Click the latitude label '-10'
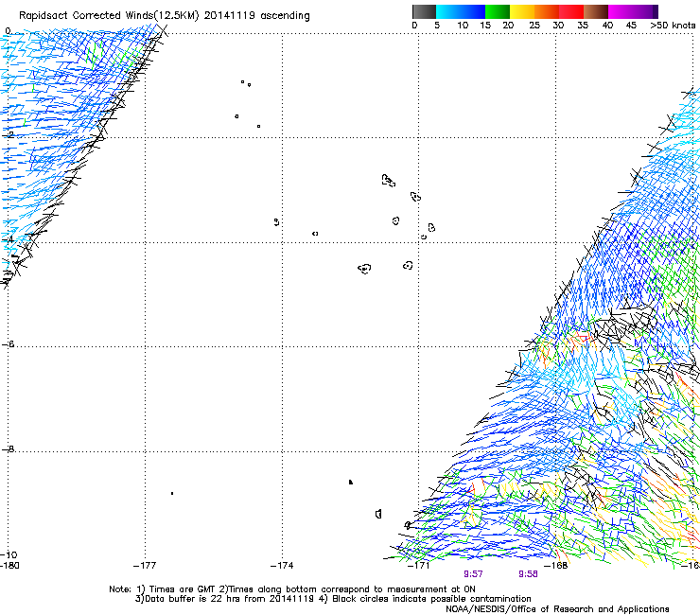700x615 pixels. point(9,554)
